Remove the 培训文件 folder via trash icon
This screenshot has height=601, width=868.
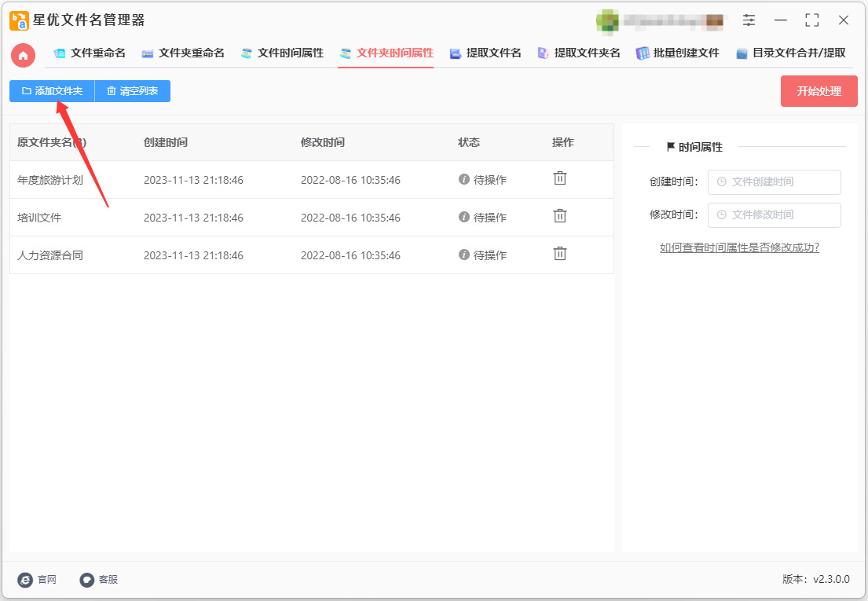click(x=559, y=216)
